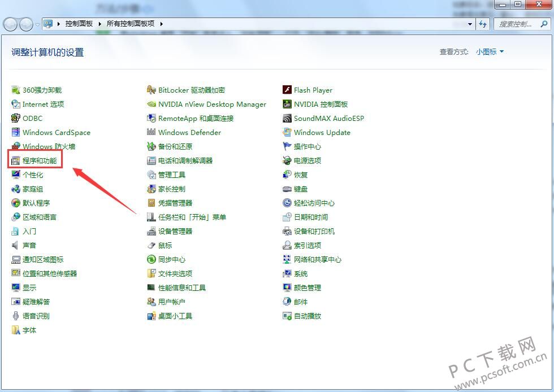Open the 日期和时间 link
Image resolution: width=554 pixels, height=392 pixels.
(311, 217)
